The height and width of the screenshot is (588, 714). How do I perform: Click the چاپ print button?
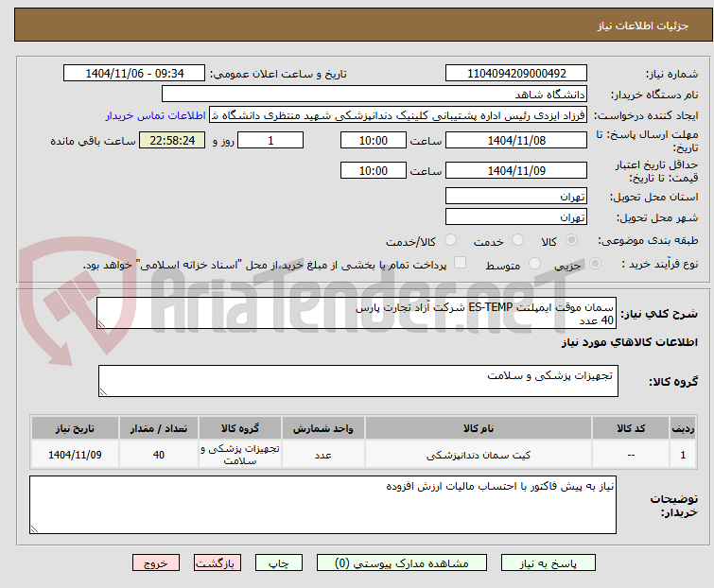point(279,563)
